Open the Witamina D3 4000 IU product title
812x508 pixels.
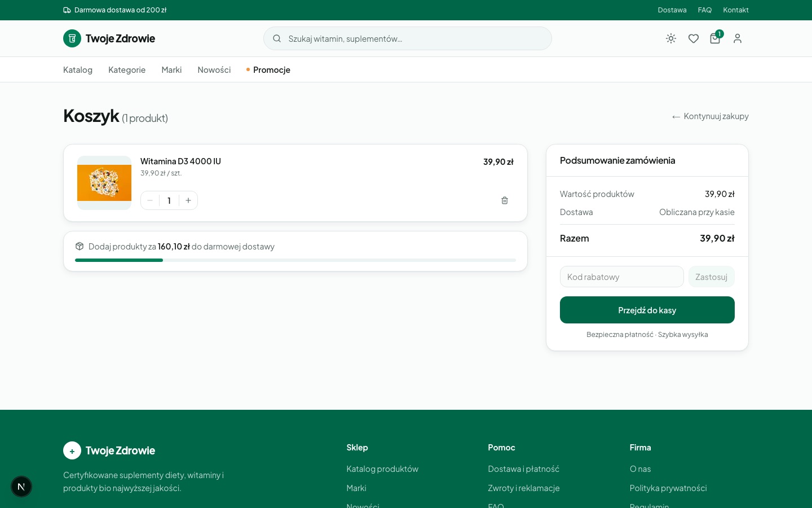180,161
